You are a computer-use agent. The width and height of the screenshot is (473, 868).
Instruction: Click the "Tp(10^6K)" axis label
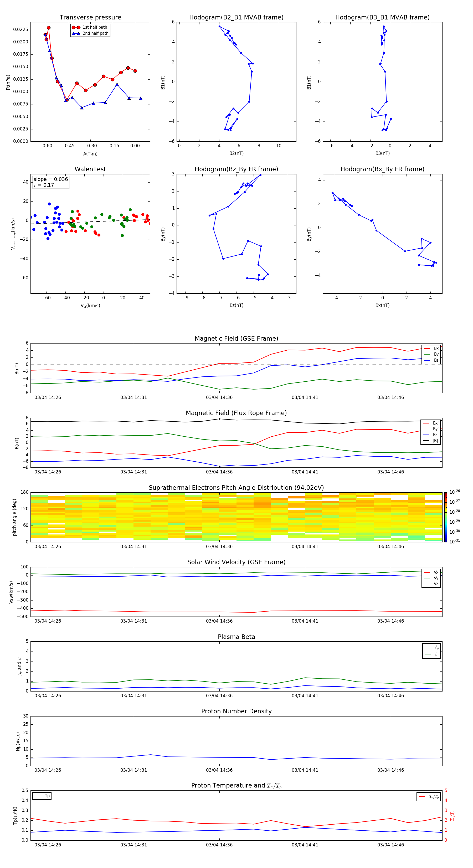[15, 815]
